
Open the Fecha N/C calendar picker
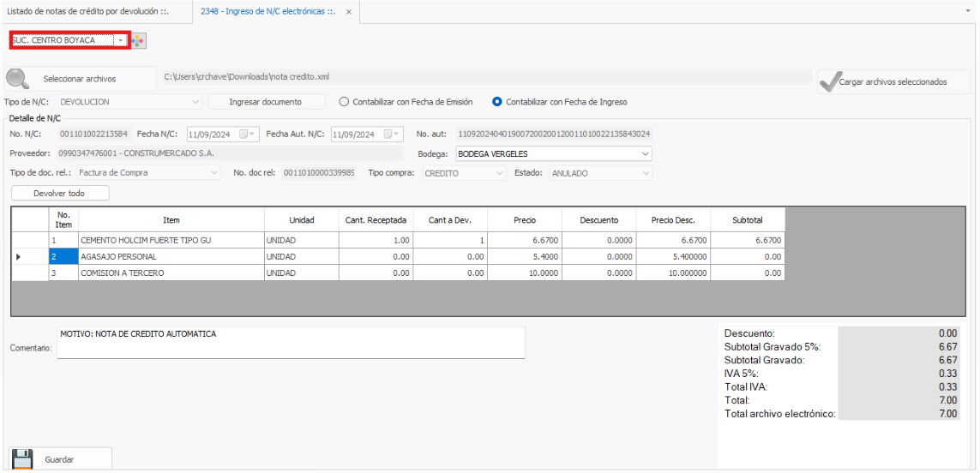click(248, 135)
